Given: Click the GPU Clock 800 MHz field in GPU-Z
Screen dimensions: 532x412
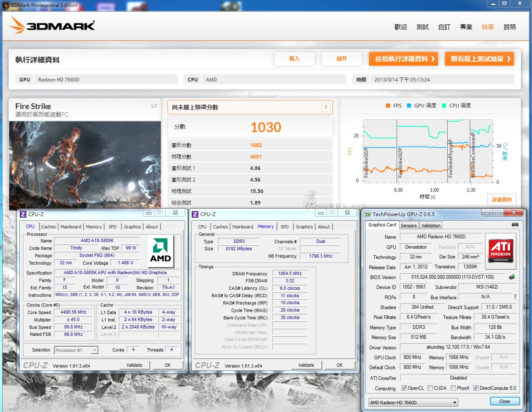Looking at the screenshot, I should tap(412, 357).
